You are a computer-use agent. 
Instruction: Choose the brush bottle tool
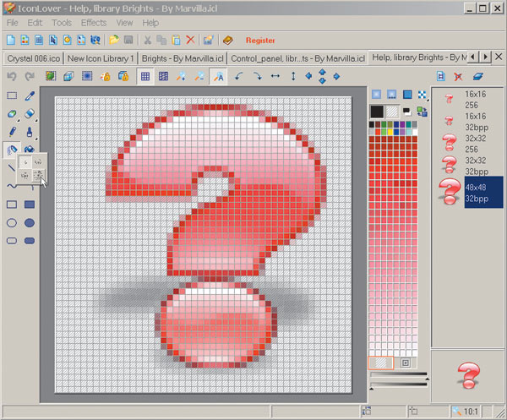pos(29,132)
